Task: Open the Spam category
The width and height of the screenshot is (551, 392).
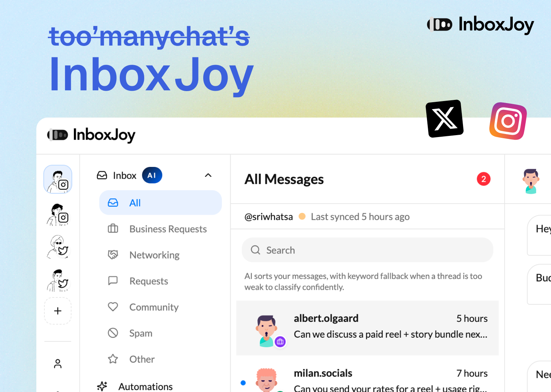Action: (x=160, y=333)
